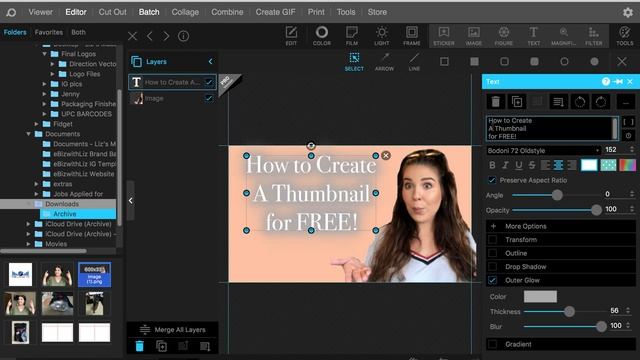This screenshot has height=360, width=640.
Task: Click the rotate clockwise icon in Text panel
Action: (x=601, y=102)
